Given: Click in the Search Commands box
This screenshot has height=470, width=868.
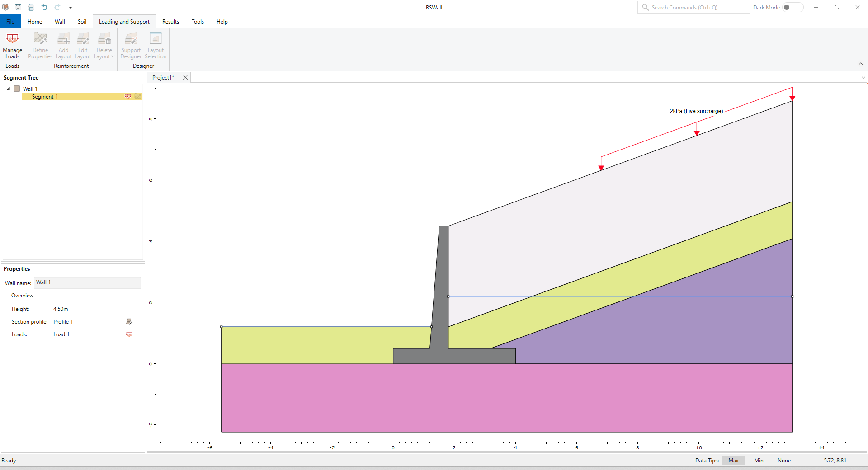Looking at the screenshot, I should pos(694,7).
